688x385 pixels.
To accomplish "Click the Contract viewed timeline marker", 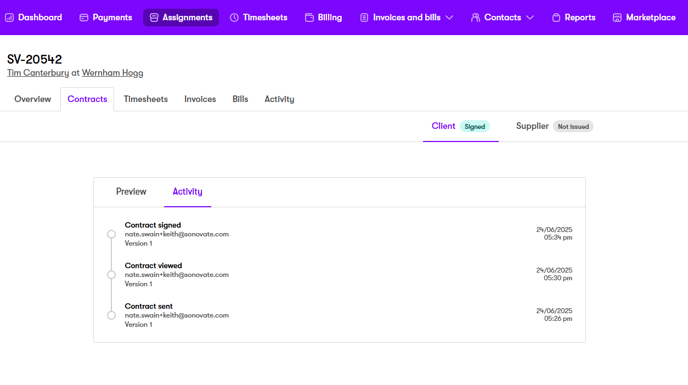I will tap(111, 275).
